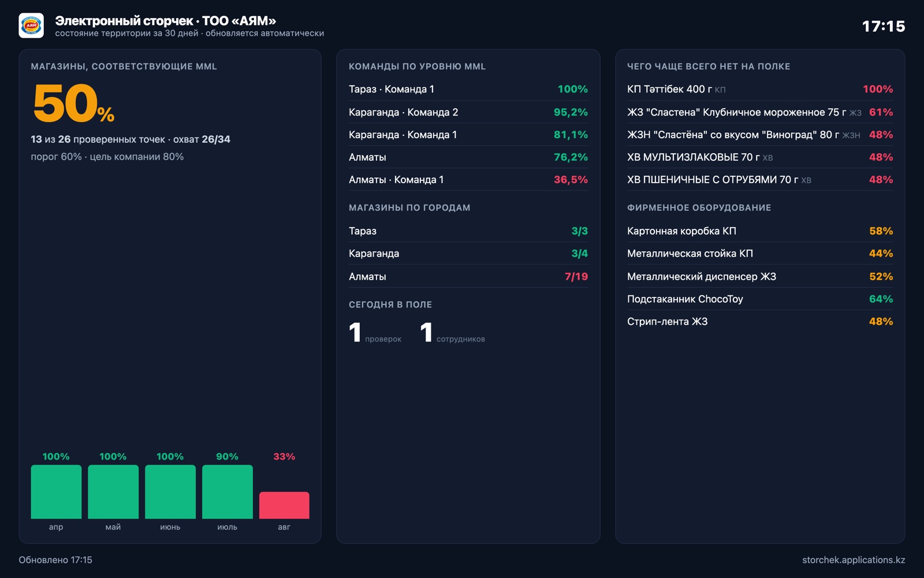Click the 'Тараз · Команда 1' team row
The height and width of the screenshot is (578, 924).
point(468,89)
